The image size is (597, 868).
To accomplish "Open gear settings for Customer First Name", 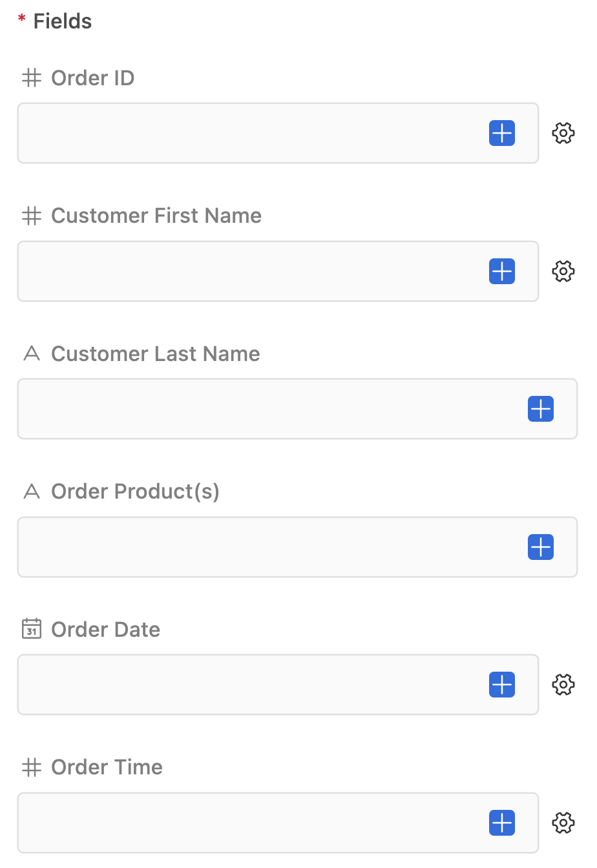I will click(x=563, y=271).
